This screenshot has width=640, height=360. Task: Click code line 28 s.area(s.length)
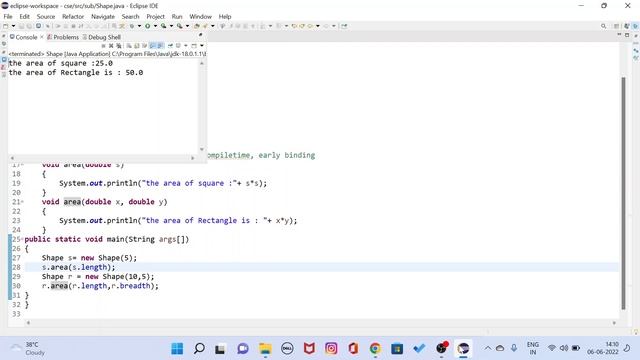click(78, 267)
